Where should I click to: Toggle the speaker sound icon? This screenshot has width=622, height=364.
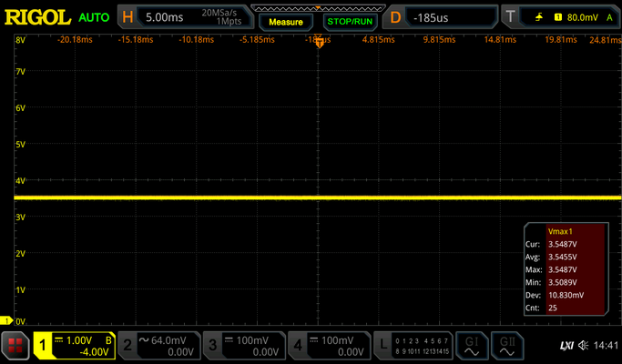(583, 346)
